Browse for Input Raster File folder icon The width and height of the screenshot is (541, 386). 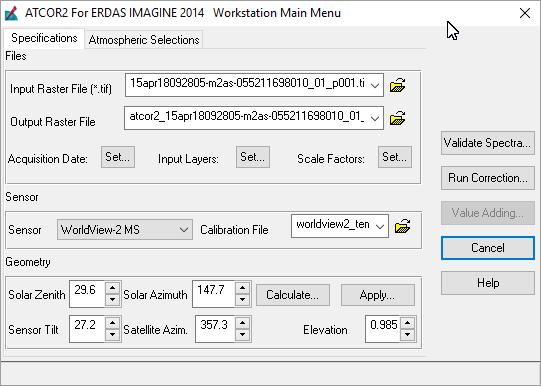point(397,85)
